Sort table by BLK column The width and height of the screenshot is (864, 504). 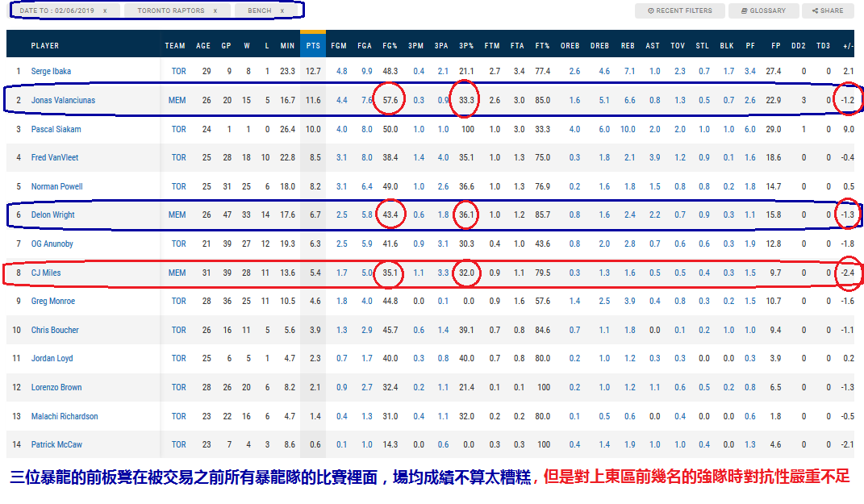click(x=727, y=46)
